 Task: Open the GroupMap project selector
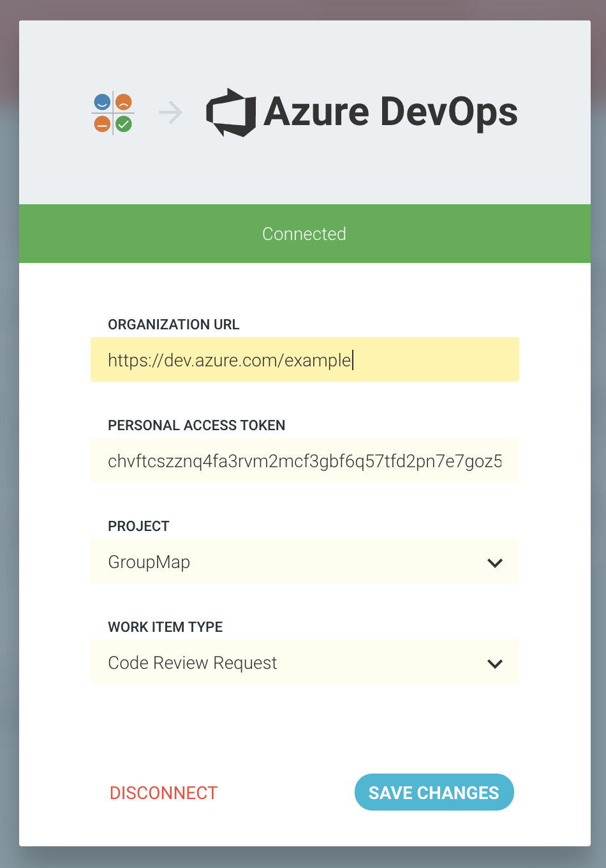click(304, 562)
